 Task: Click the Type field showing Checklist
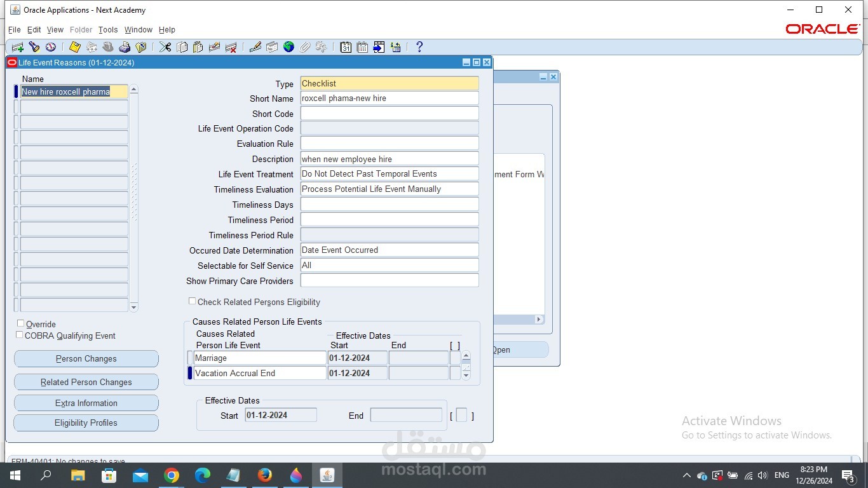click(390, 83)
